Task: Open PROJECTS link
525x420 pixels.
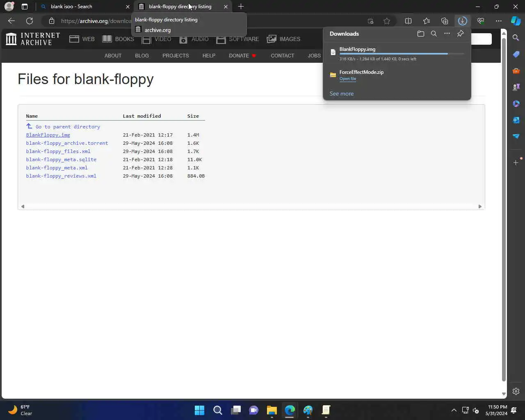Action: point(176,55)
